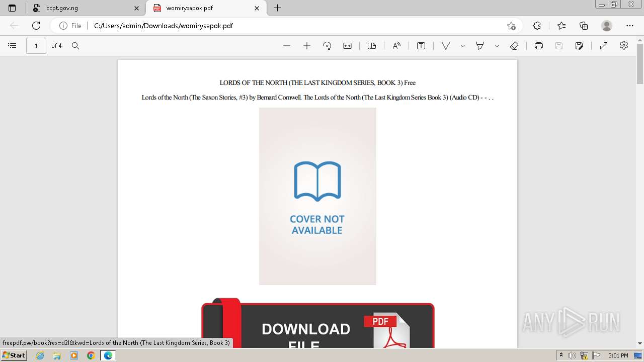Open the Favorites list
This screenshot has width=644, height=362.
click(x=561, y=26)
